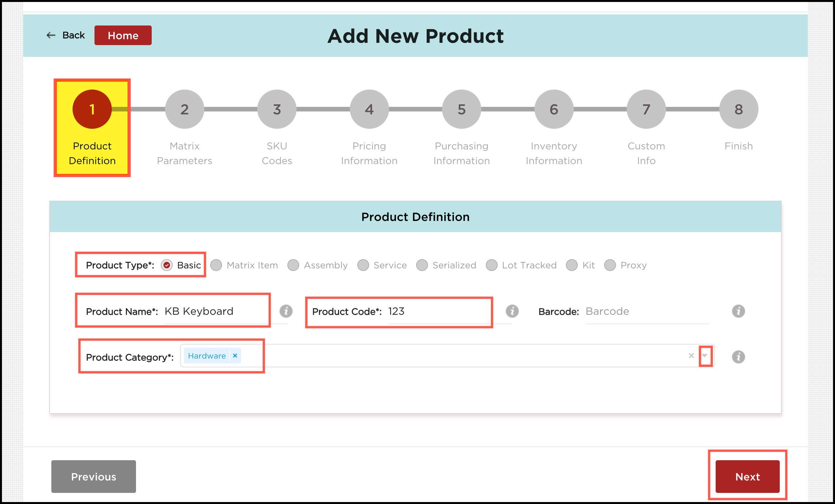
Task: Click info icon beside Product Code field
Action: point(512,311)
